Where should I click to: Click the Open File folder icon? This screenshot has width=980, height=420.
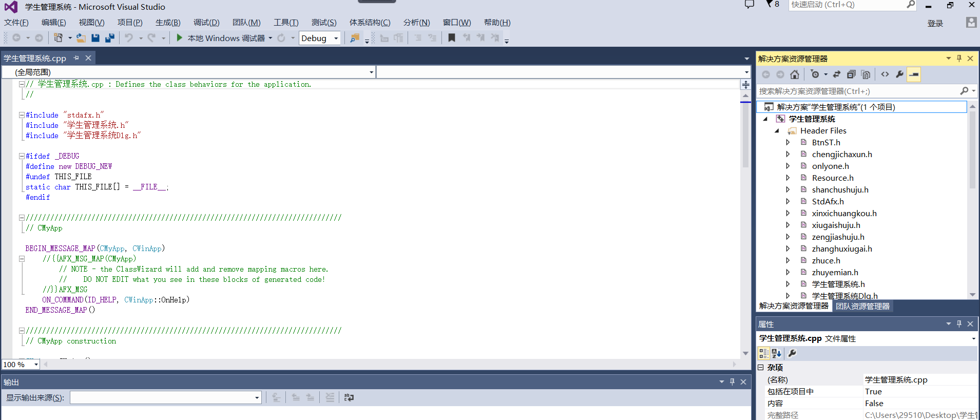(81, 38)
